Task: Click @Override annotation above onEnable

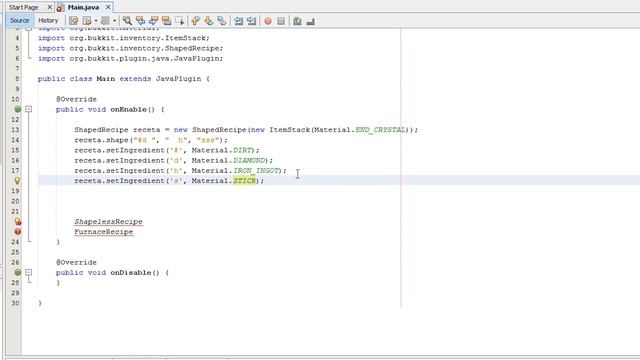Action: 76,99
